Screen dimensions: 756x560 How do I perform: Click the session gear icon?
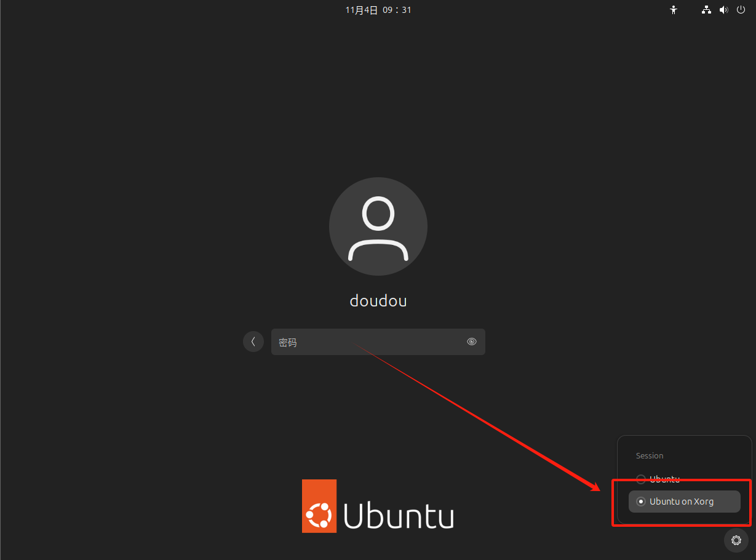(x=736, y=540)
